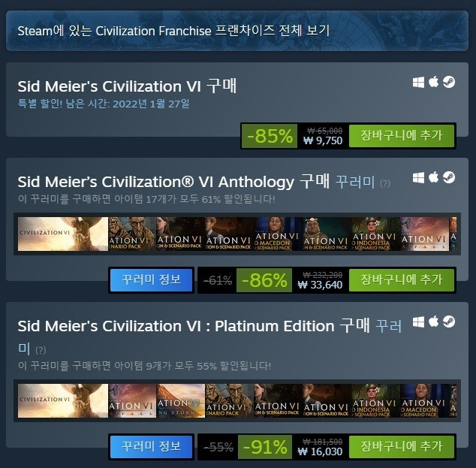Select Gathering Storm thumbnail in Platinum bundle

pyautogui.click(x=181, y=400)
